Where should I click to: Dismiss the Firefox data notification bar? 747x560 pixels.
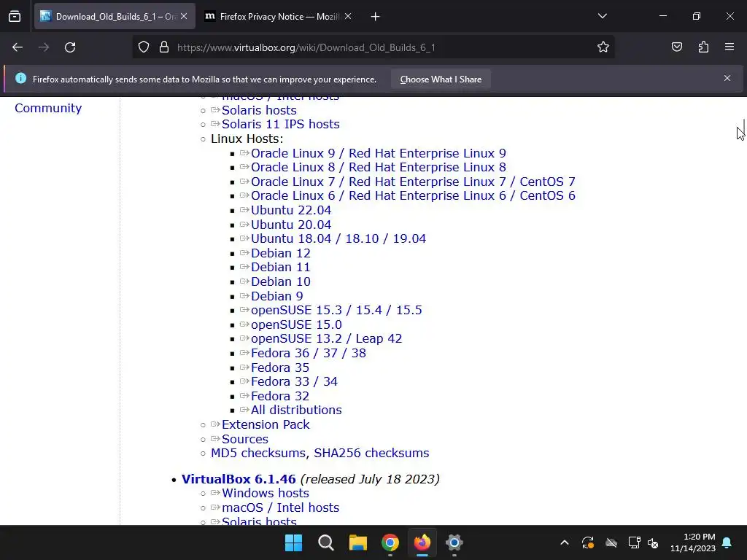[727, 78]
